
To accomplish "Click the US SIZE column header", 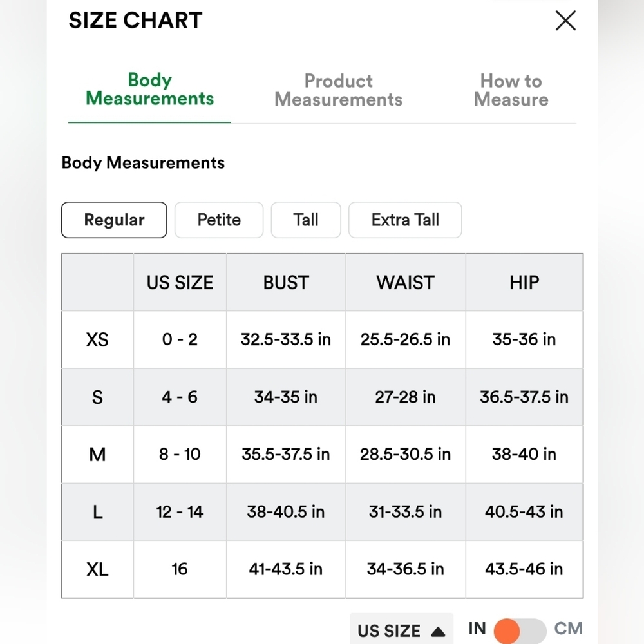I will [x=180, y=283].
